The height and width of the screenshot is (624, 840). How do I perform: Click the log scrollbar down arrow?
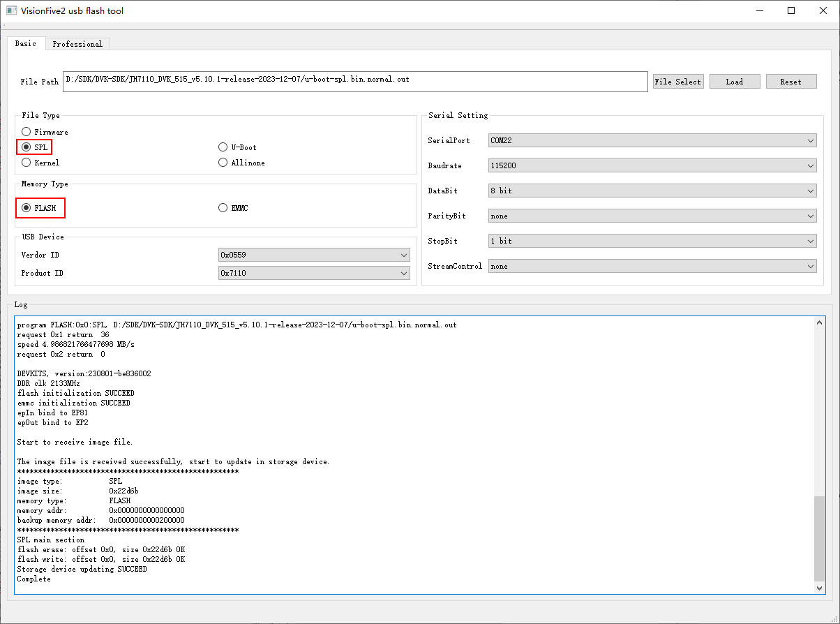820,588
